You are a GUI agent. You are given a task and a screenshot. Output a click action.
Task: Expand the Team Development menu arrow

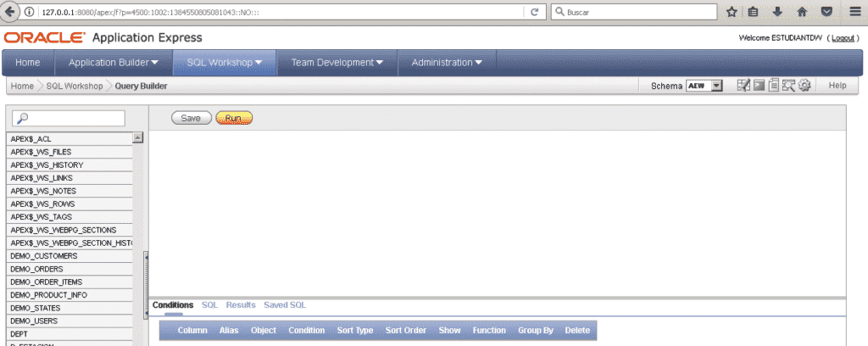(x=379, y=63)
